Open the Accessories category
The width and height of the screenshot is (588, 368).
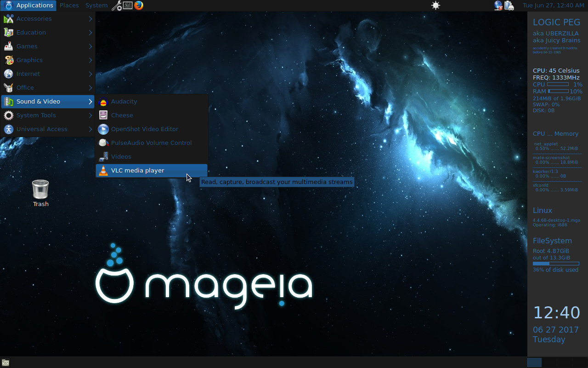coord(48,19)
